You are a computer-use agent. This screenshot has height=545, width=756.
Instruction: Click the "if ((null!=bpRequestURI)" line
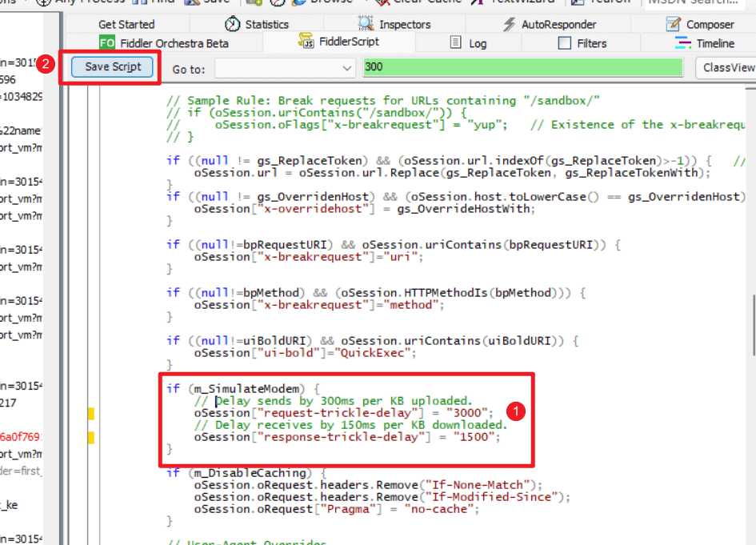point(394,245)
